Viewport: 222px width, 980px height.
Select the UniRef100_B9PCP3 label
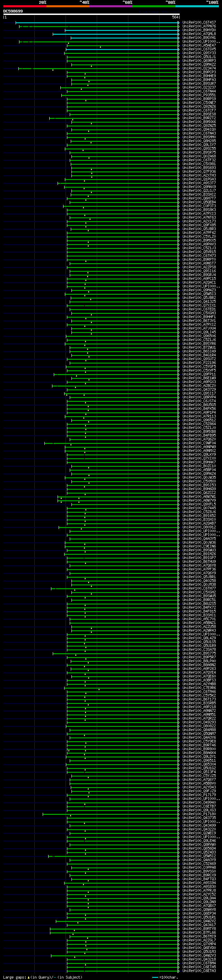tap(199, 72)
